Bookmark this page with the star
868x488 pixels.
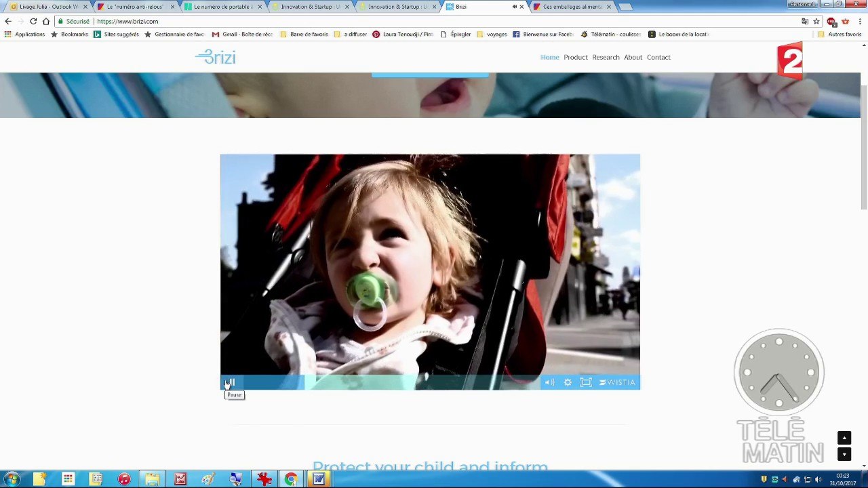point(816,21)
